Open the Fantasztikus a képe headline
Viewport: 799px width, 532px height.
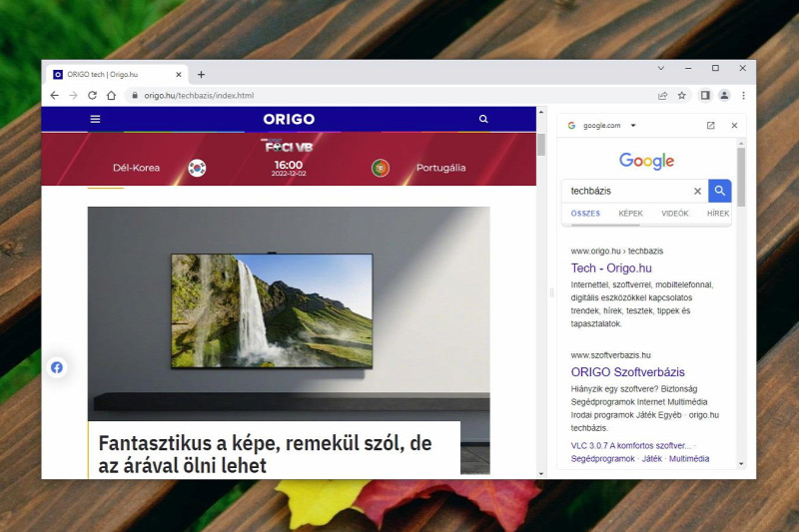[265, 454]
